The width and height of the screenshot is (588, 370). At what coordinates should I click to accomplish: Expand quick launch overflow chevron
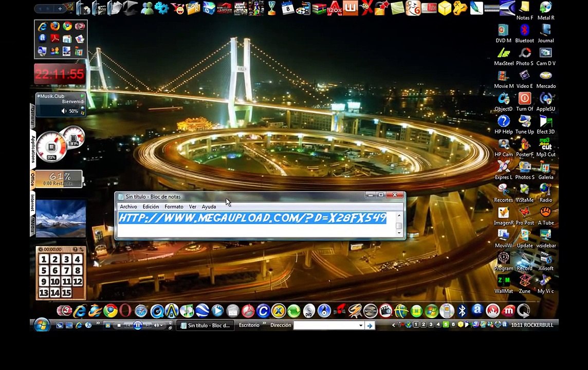pos(98,323)
